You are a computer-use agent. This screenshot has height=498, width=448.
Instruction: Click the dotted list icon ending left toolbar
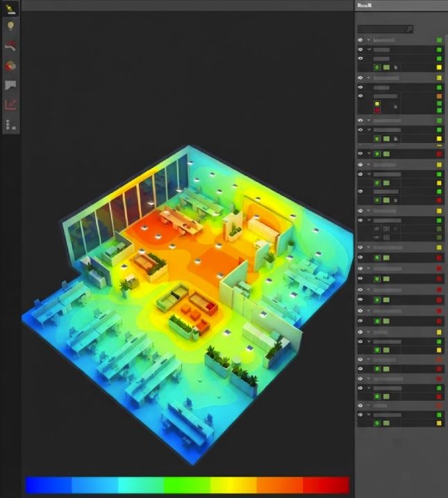tap(10, 124)
